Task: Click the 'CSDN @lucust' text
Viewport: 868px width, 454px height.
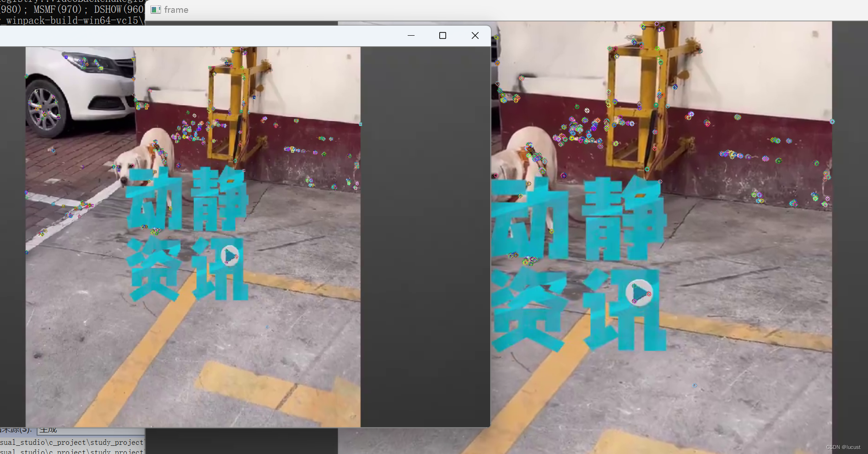Action: 843,447
